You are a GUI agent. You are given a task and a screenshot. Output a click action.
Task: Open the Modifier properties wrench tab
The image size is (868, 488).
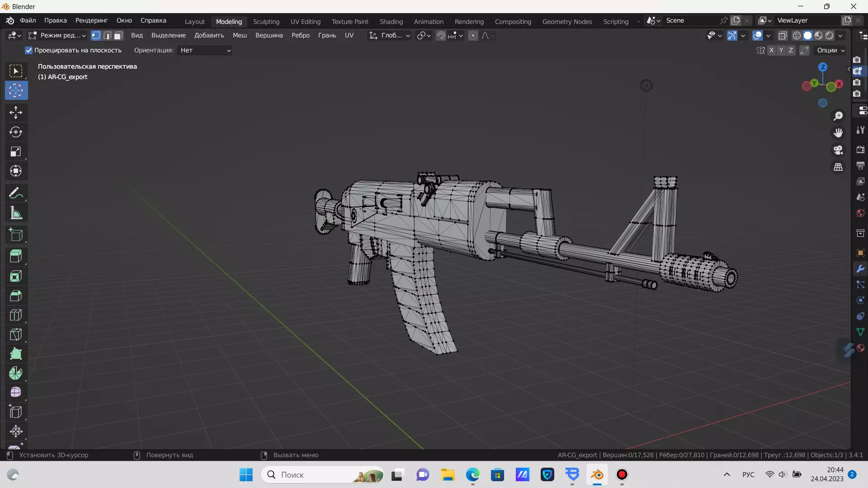[860, 269]
